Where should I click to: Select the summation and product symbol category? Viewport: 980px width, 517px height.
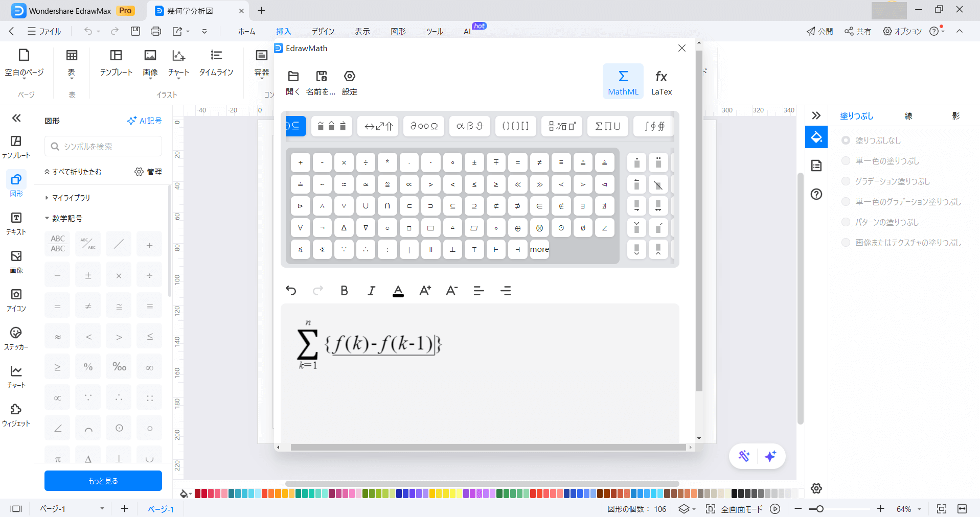(608, 126)
